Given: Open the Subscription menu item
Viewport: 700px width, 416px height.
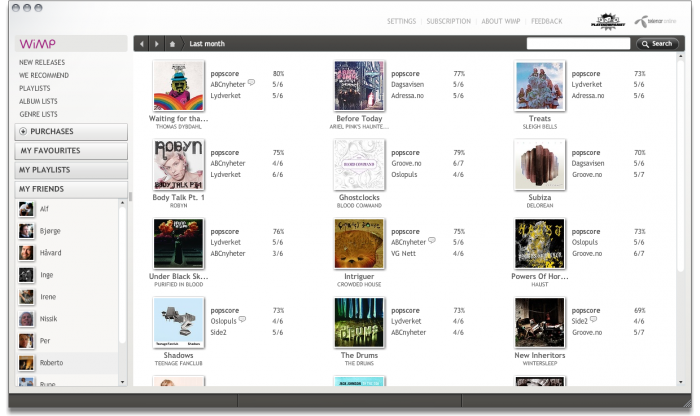Looking at the screenshot, I should click(448, 21).
